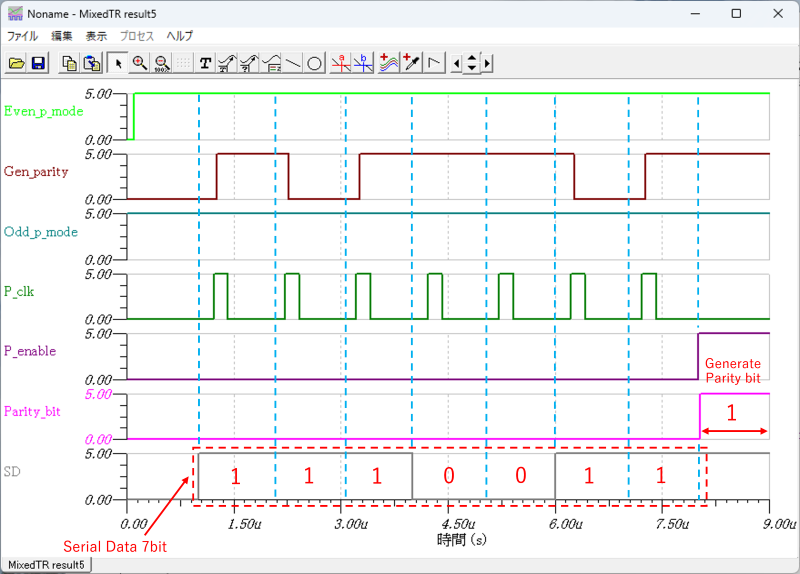Click the 6.00u time axis value
The image size is (800, 574).
tap(565, 524)
